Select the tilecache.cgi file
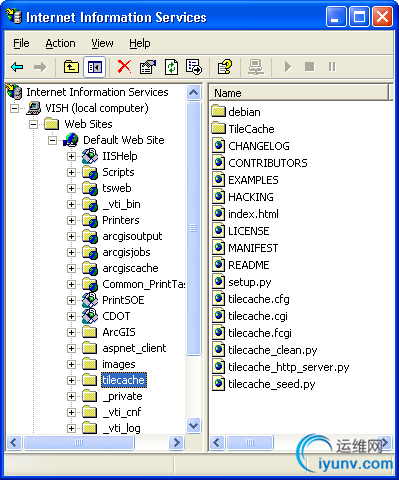 click(258, 316)
